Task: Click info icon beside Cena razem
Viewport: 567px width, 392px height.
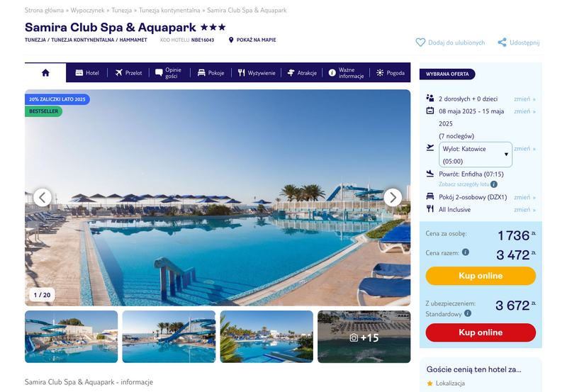Action: [466, 252]
